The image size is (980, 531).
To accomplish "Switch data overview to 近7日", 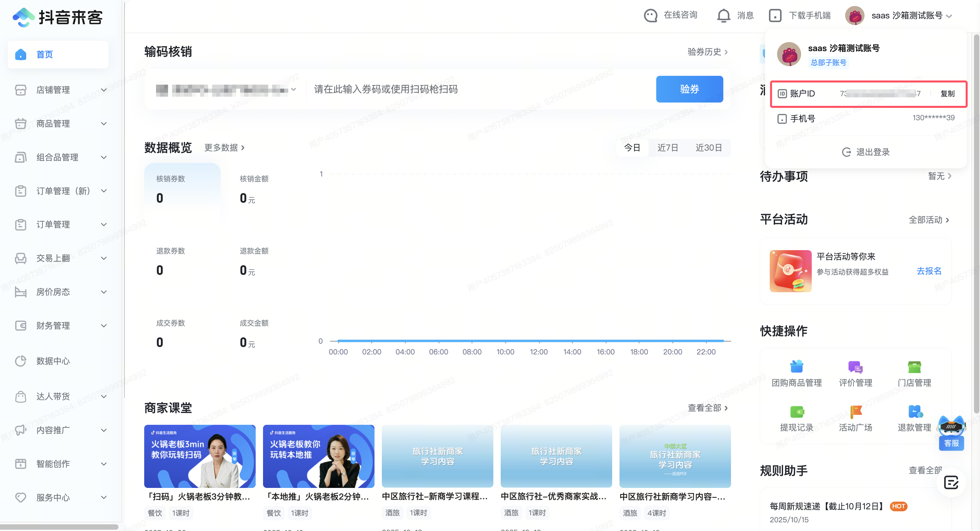I will (x=668, y=148).
